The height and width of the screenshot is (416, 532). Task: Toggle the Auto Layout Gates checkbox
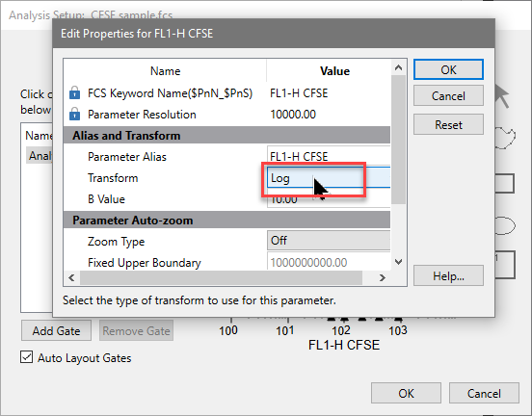26,357
